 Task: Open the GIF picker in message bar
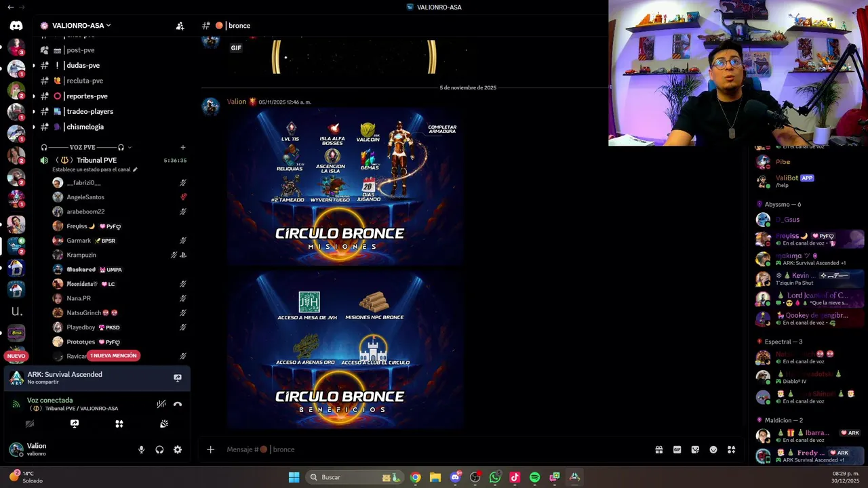tap(677, 449)
